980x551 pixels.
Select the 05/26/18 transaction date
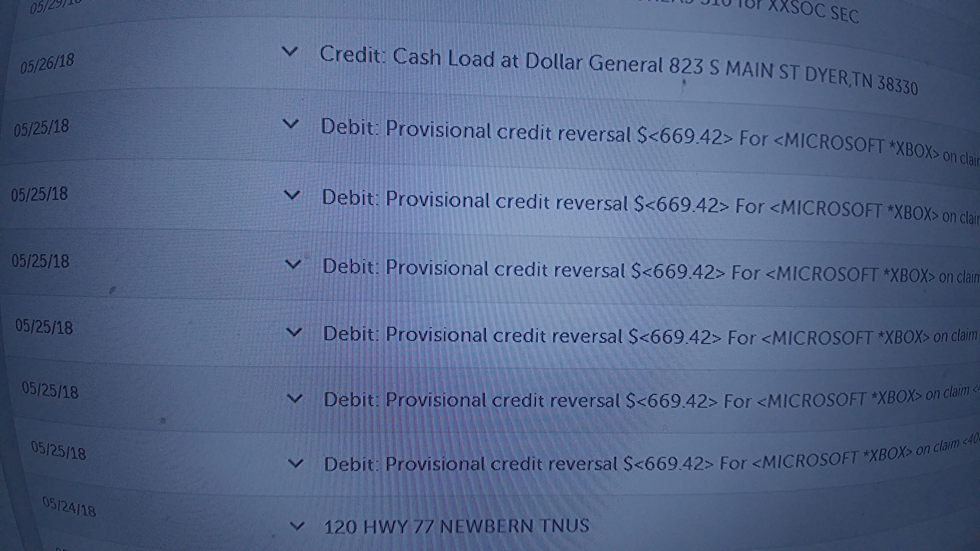click(x=47, y=64)
